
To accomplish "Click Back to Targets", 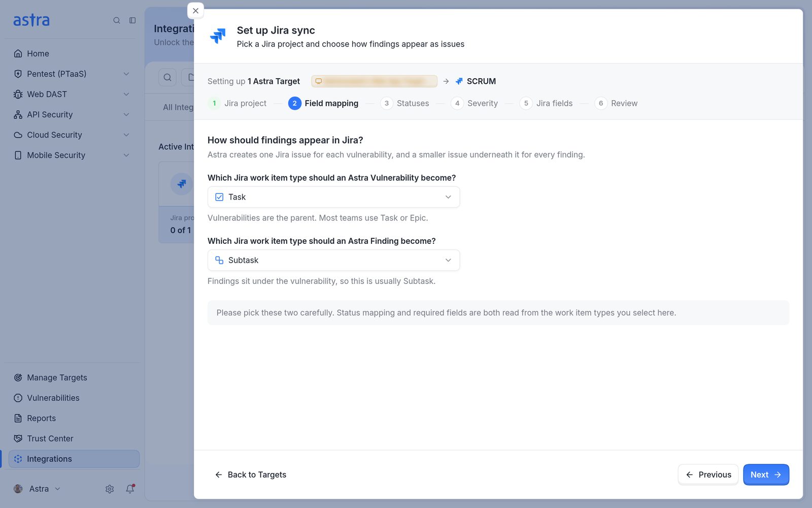I will [x=251, y=474].
